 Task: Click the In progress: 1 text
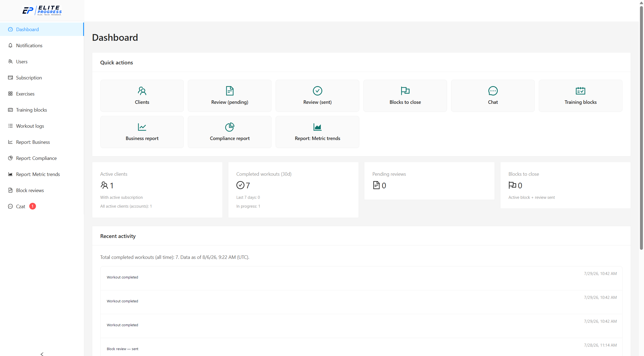coord(248,206)
